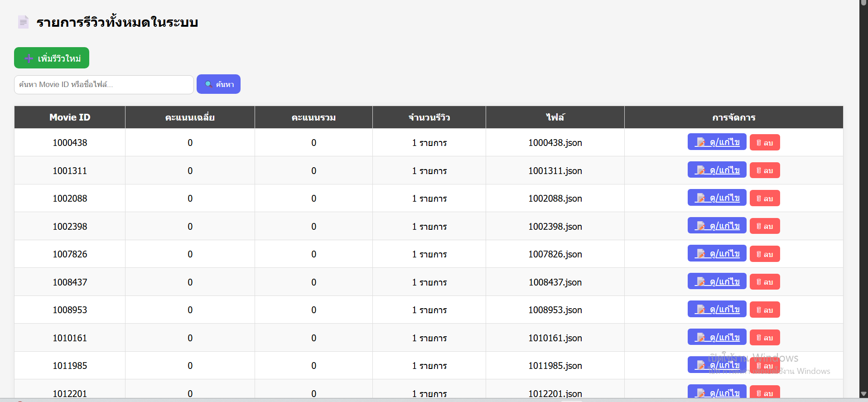The image size is (868, 402).
Task: Focus the Movie ID search field
Action: click(104, 84)
